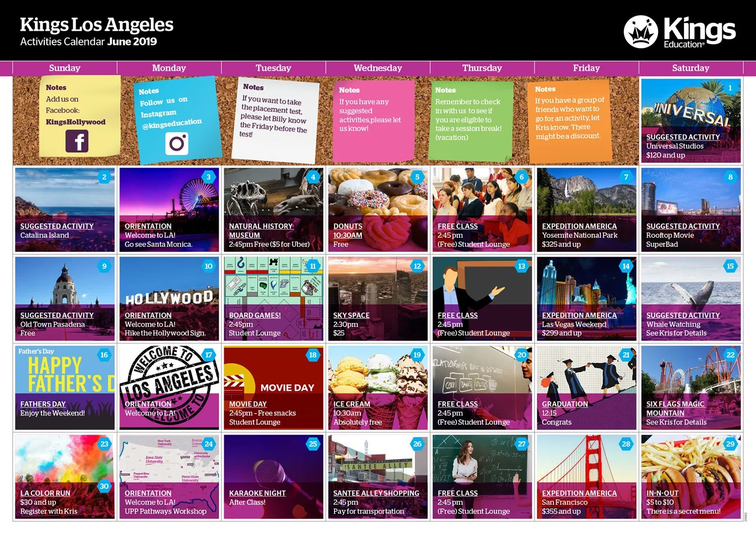This screenshot has height=534, width=756.
Task: Click the date badge numbered 19
Action: (x=417, y=355)
